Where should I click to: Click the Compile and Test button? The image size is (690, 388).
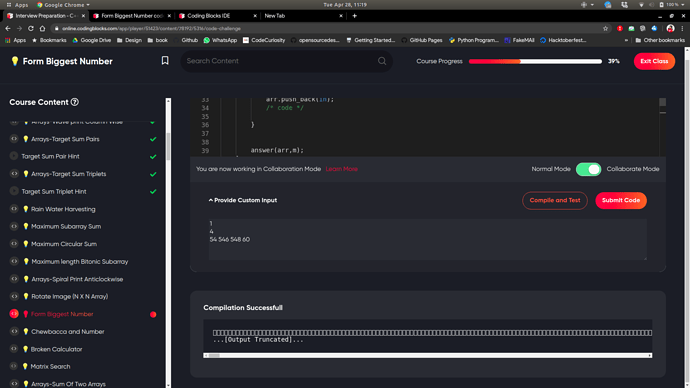(554, 200)
